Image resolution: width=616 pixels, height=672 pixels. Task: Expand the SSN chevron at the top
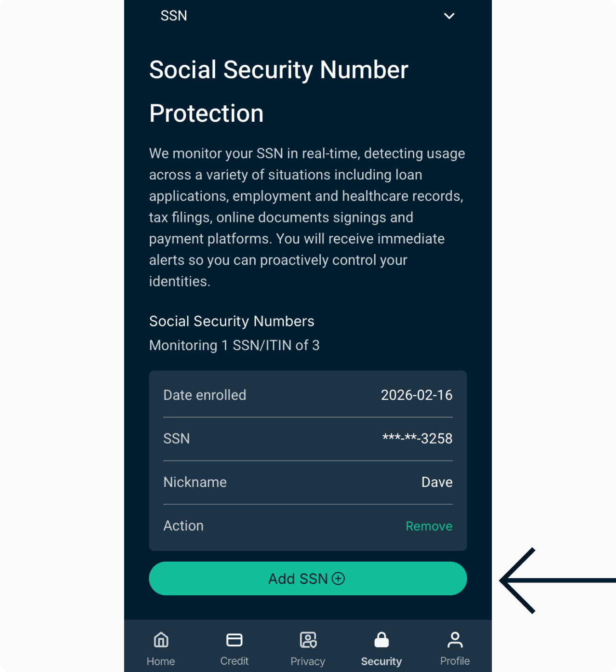pos(449,16)
